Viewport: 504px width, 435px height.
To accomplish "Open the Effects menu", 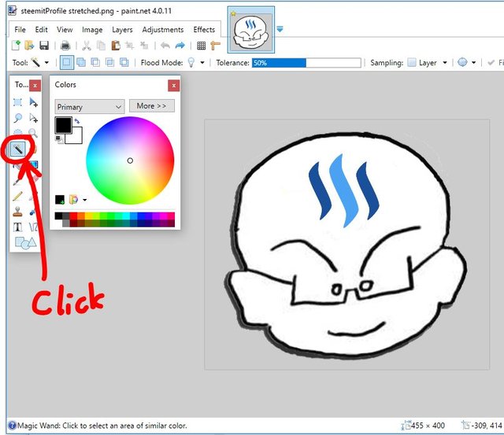I will click(204, 30).
